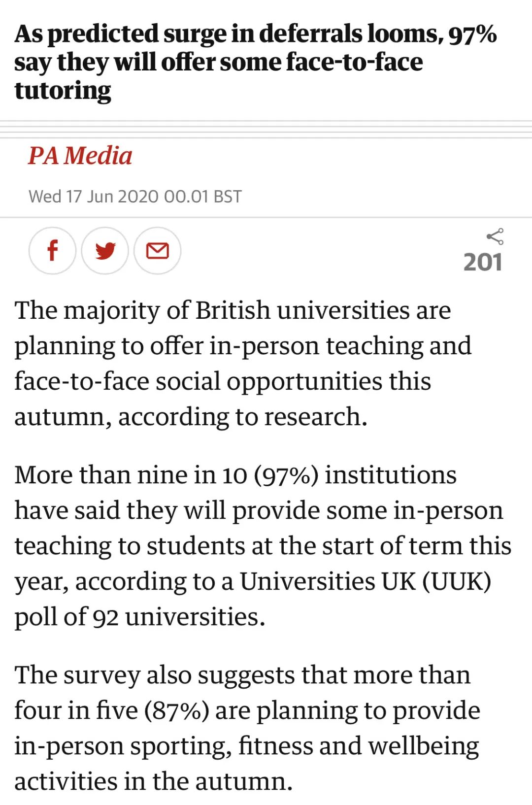The image size is (532, 805).
Task: Tweet this article via Twitter icon
Action: (x=105, y=251)
